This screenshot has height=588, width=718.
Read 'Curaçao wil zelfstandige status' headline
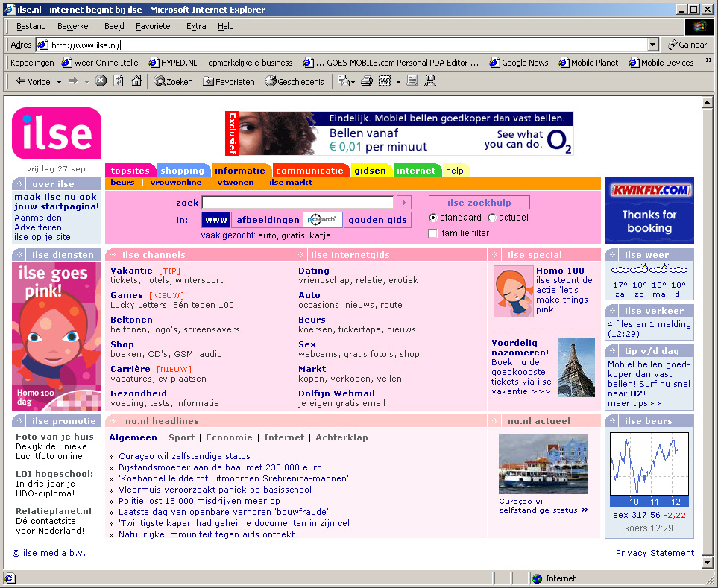tap(185, 456)
